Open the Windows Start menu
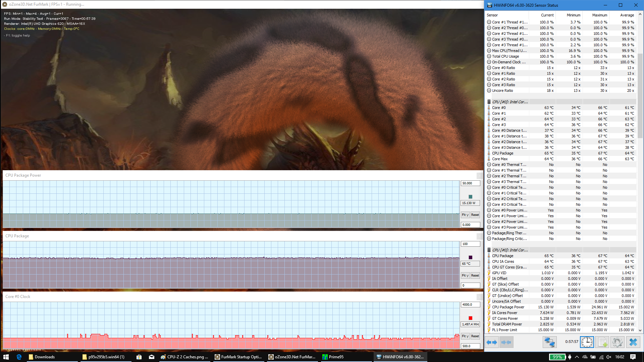This screenshot has height=362, width=644. point(6,357)
